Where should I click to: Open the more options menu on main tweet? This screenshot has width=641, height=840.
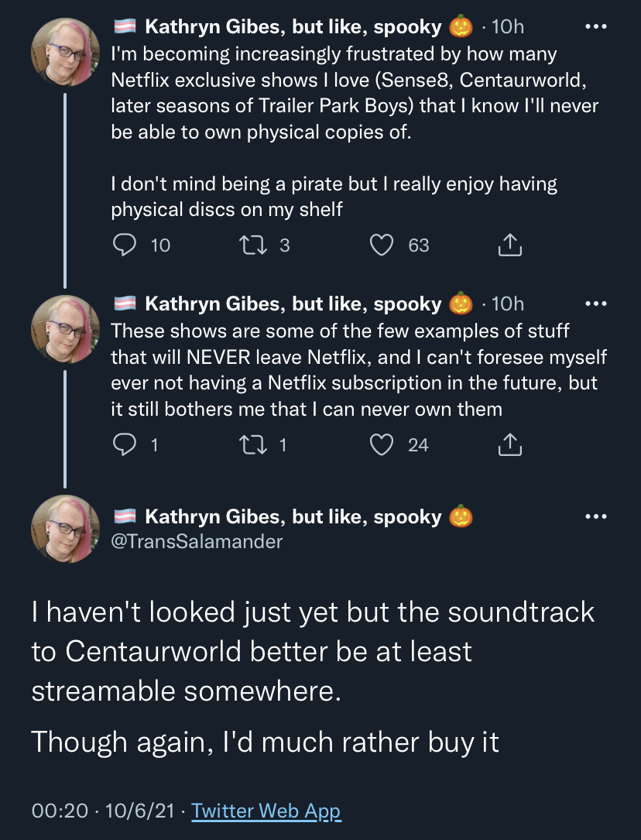[x=596, y=516]
